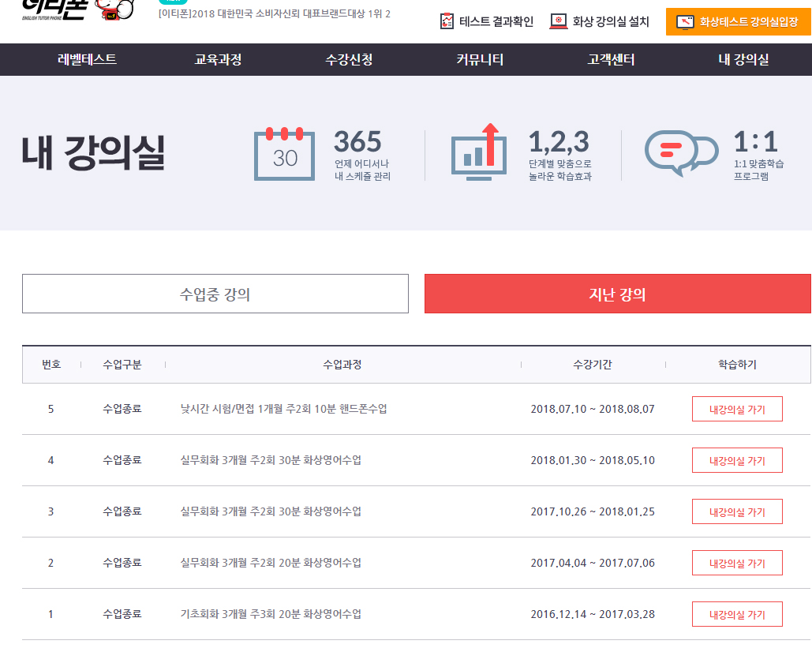Click 내강의실 가기 for 기초회화 course
812x648 pixels.
(x=737, y=615)
